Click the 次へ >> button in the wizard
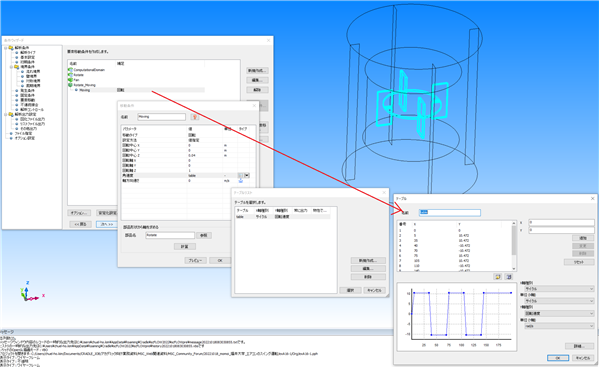The image size is (599, 368). tap(107, 224)
